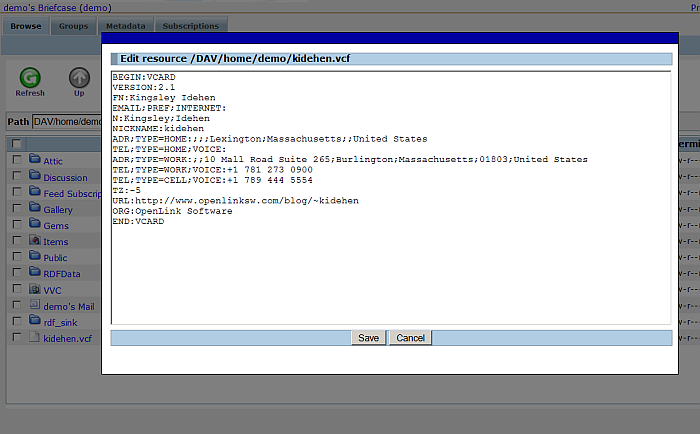
Task: Click the kidehen.vcf file icon
Action: click(34, 338)
